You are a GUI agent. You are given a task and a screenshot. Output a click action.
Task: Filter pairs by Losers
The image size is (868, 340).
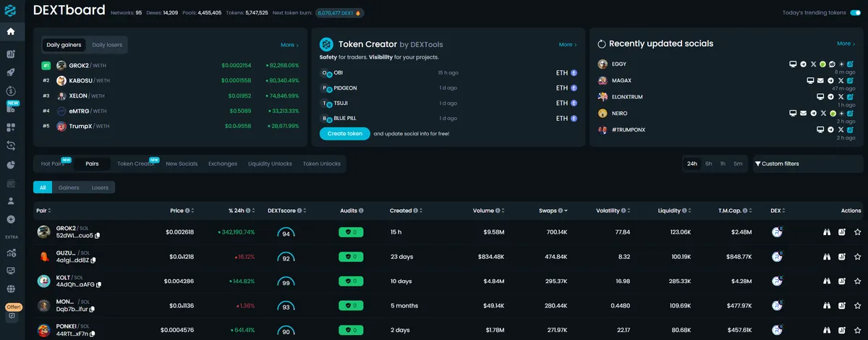(x=100, y=187)
